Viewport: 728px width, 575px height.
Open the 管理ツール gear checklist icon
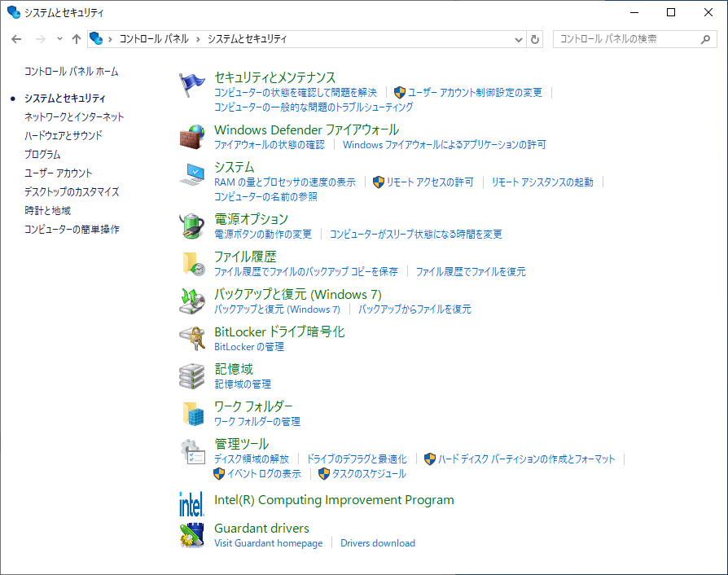(191, 451)
